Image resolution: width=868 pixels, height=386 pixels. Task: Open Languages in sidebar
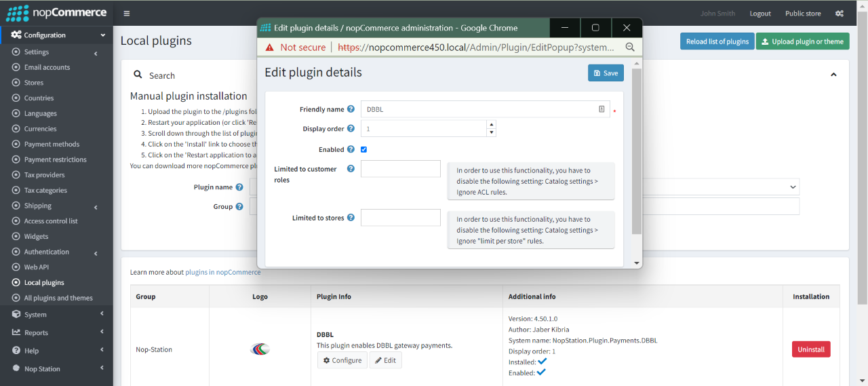click(40, 113)
